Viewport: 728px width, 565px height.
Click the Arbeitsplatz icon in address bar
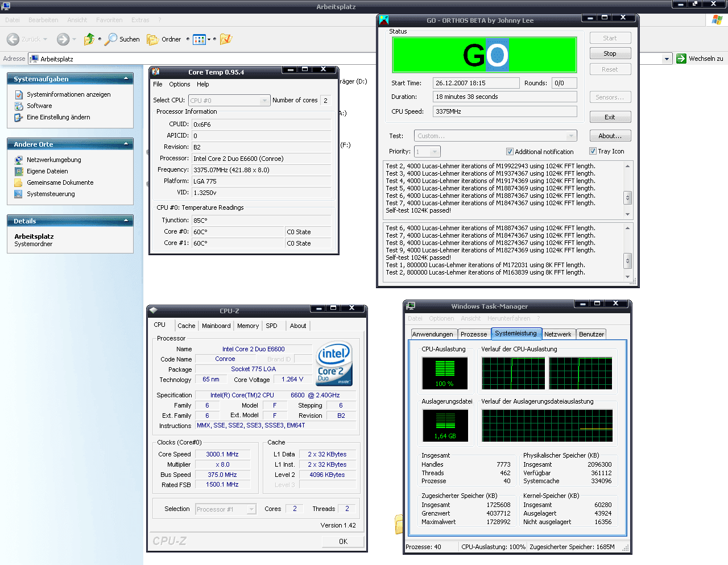[34, 59]
